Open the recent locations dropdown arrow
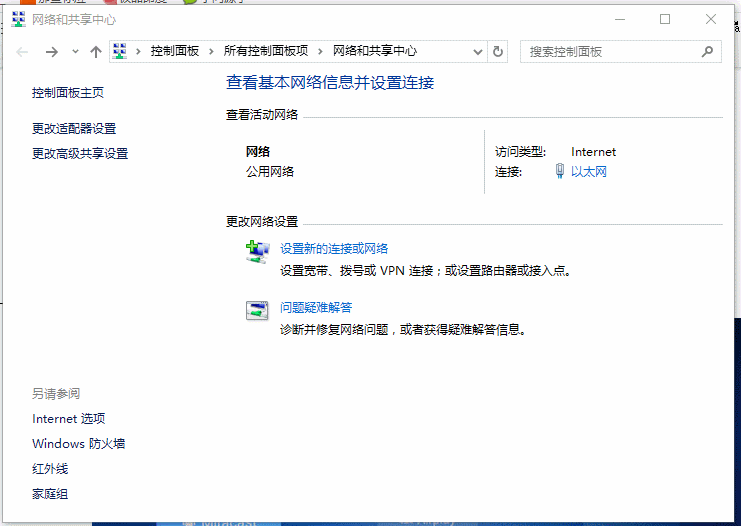Viewport: 741px width, 526px height. (75, 51)
